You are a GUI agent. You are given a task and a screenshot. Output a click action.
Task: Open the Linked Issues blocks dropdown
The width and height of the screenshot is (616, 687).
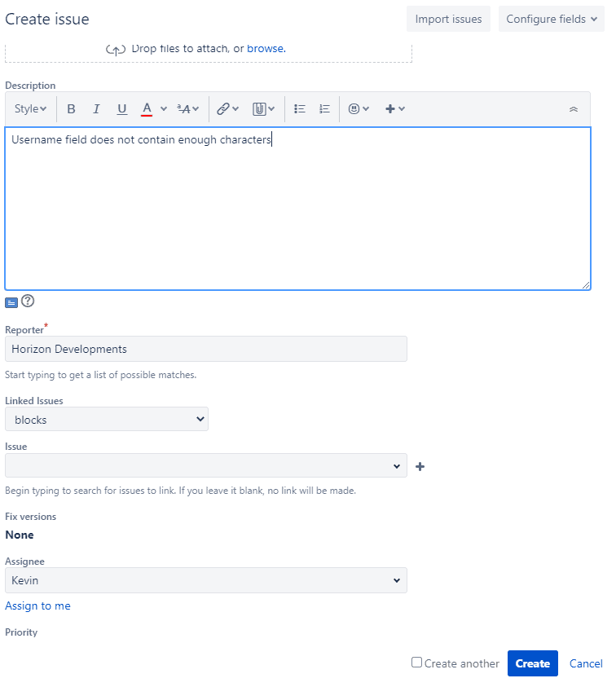click(107, 418)
